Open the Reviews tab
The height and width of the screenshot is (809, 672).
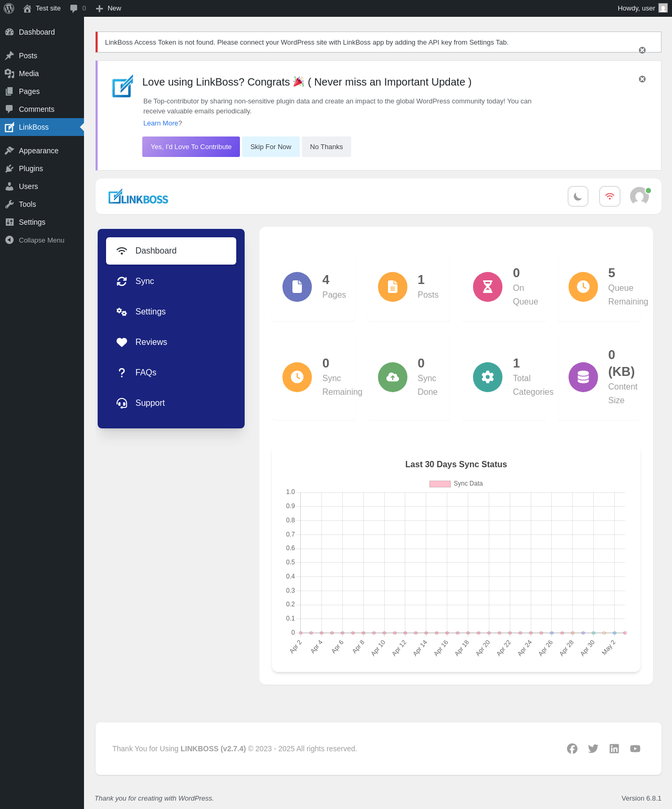[171, 342]
